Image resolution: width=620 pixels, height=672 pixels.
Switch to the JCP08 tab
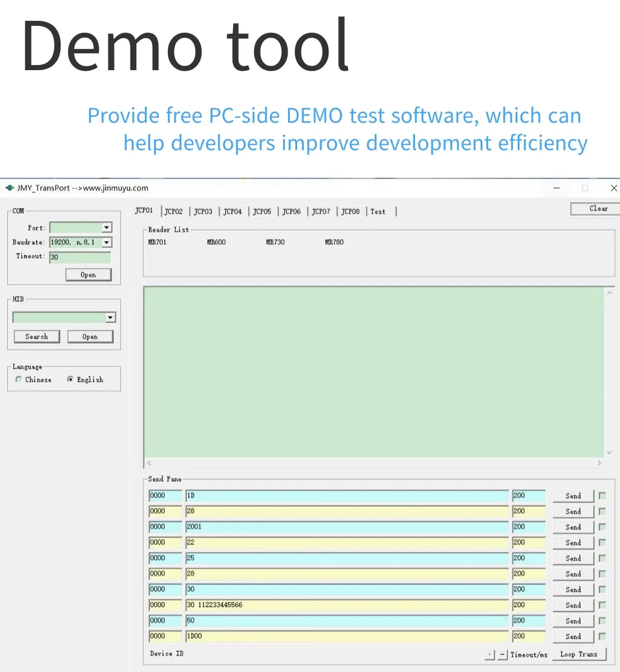click(350, 211)
